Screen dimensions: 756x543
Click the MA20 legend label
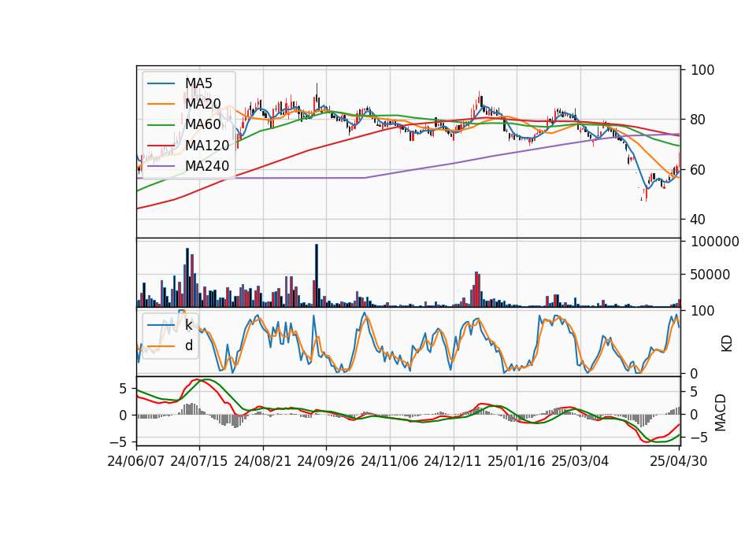202,104
